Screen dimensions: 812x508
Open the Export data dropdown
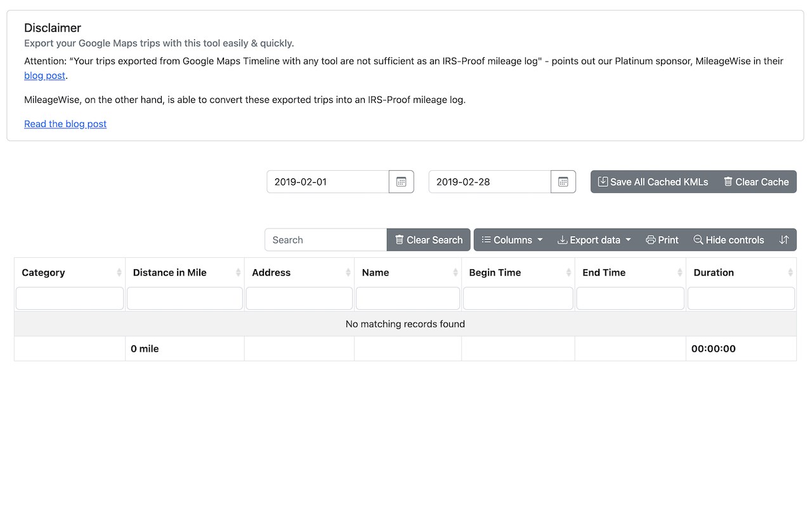coord(594,240)
